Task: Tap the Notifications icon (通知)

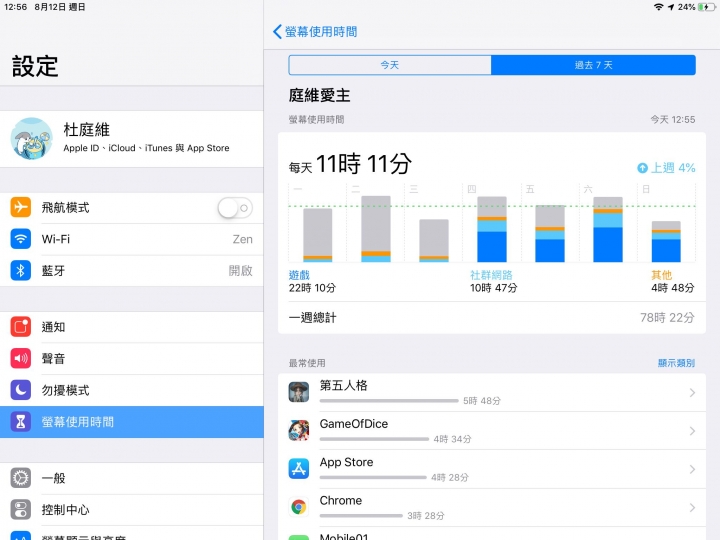Action: [x=21, y=327]
